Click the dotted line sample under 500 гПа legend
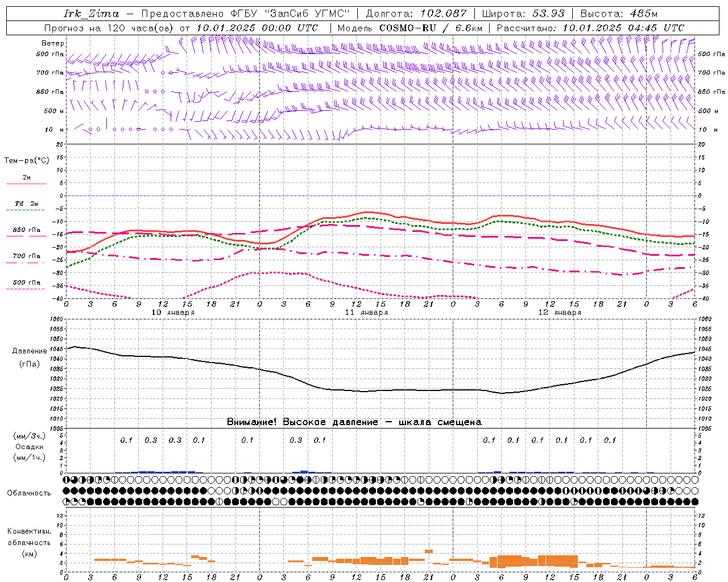Screen dimensions: 728x582 tap(26, 289)
